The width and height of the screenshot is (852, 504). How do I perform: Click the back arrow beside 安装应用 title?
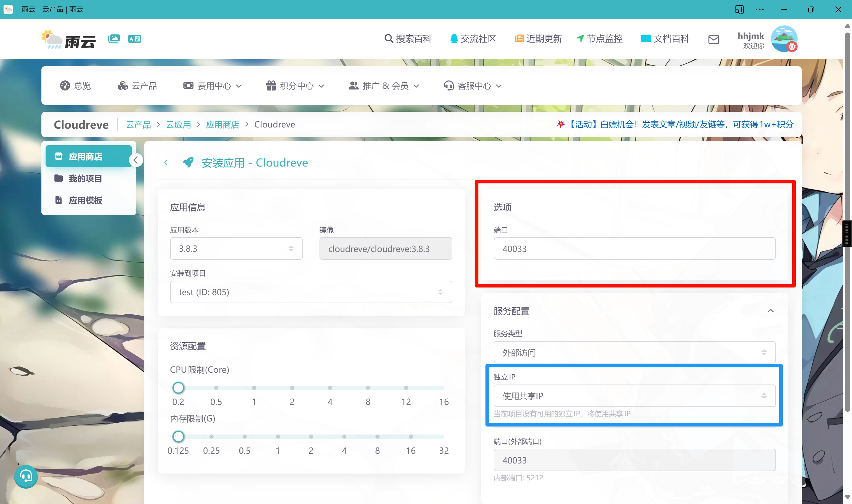click(166, 163)
